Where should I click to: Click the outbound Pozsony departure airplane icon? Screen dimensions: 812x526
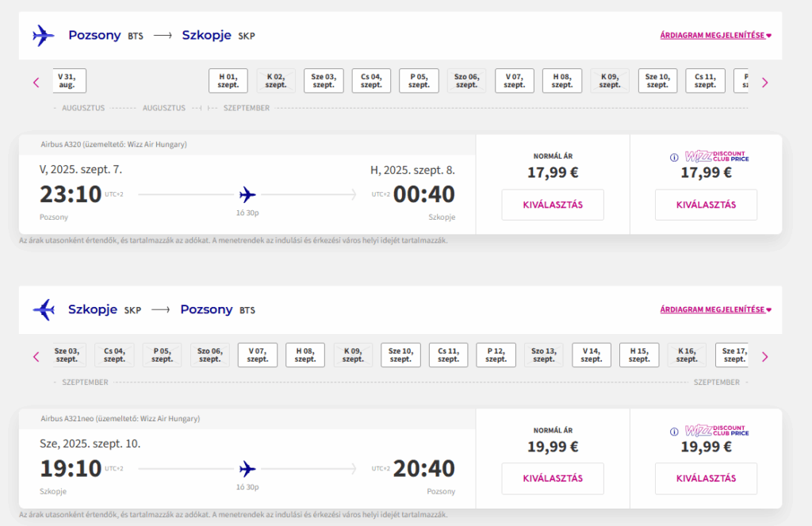coord(43,36)
